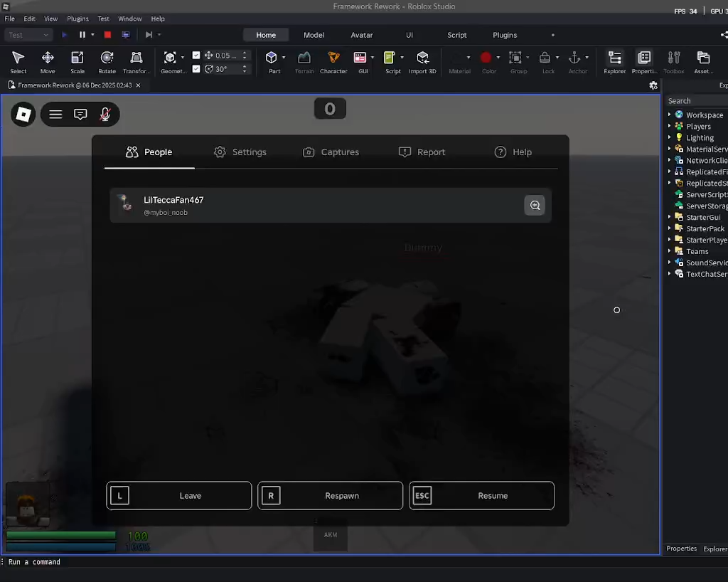728x582 pixels.
Task: Insert a new Part
Action: [274, 63]
